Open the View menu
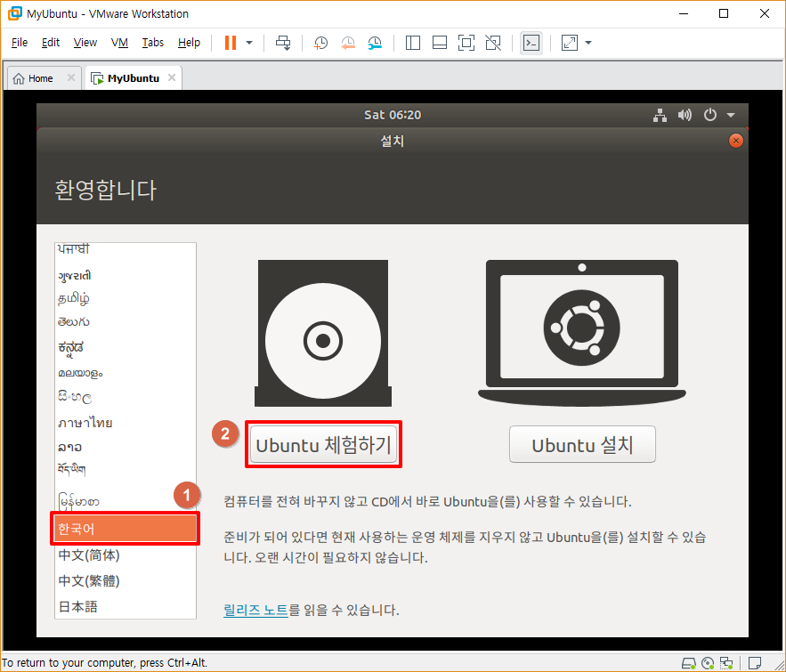The height and width of the screenshot is (672, 786). 85,43
